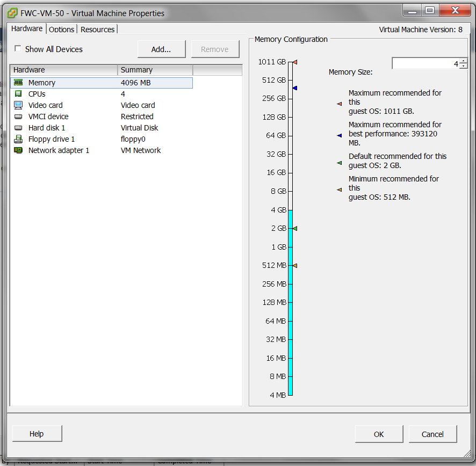Click the orange max guest OS marker on slider
476x466 pixels.
click(295, 62)
